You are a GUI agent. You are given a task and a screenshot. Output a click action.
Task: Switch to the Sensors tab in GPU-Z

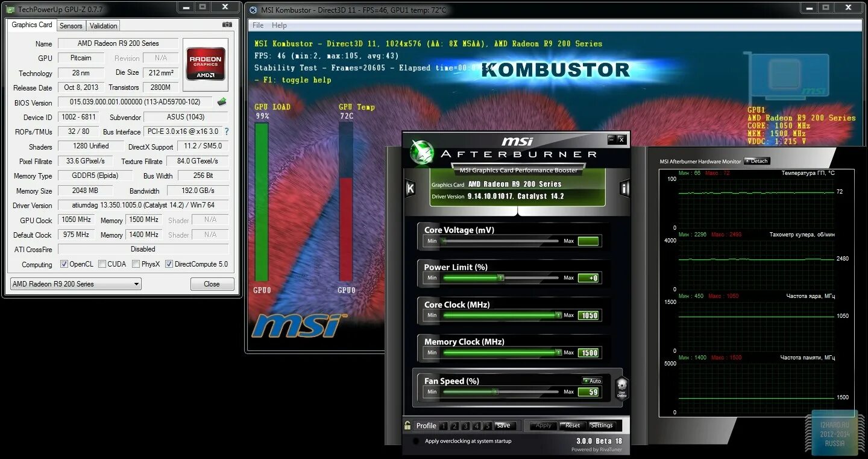point(71,26)
